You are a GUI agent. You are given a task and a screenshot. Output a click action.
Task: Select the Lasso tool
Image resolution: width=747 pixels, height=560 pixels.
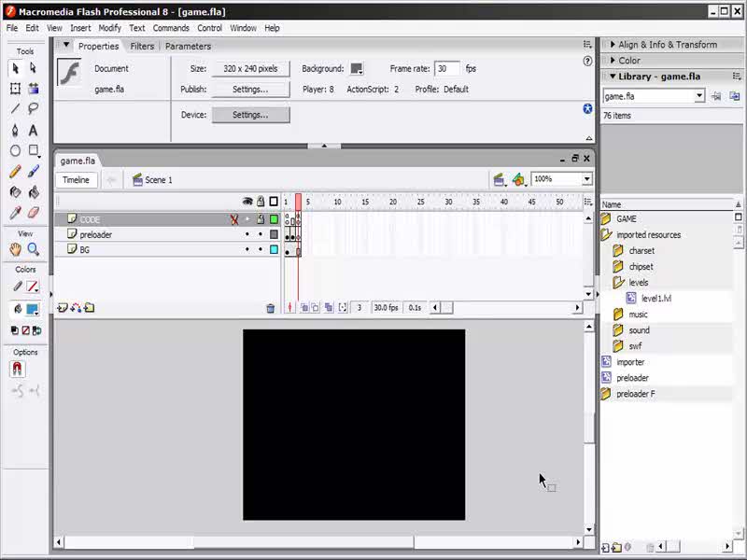(x=34, y=109)
